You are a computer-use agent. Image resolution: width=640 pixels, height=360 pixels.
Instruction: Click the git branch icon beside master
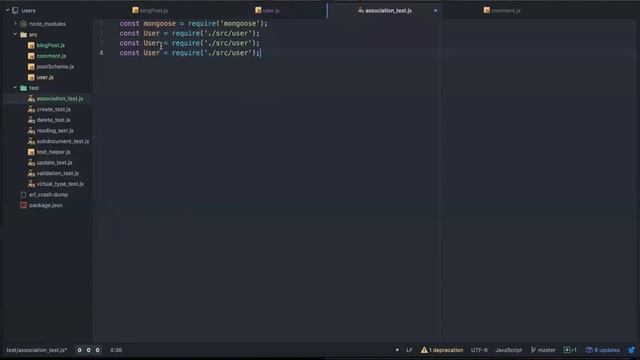(x=533, y=350)
